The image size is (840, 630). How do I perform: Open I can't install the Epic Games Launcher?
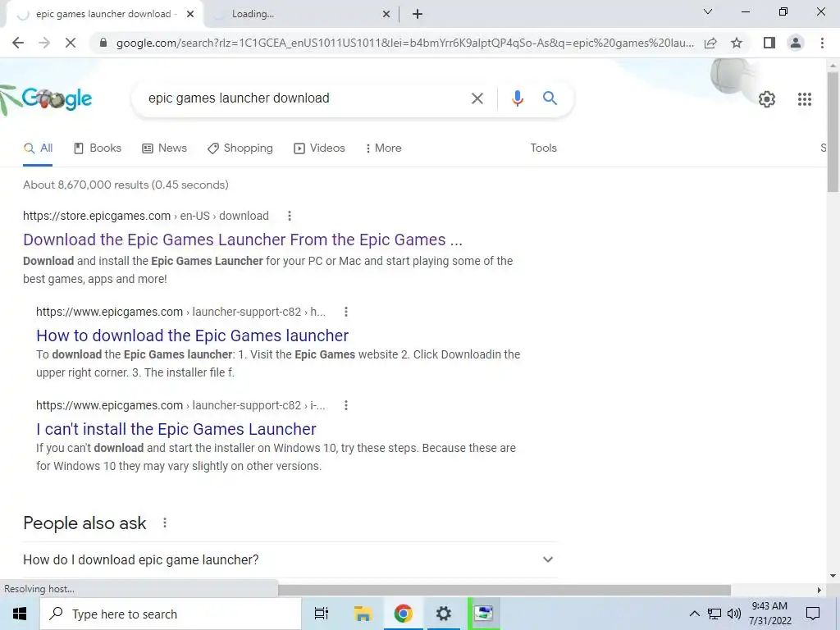176,429
